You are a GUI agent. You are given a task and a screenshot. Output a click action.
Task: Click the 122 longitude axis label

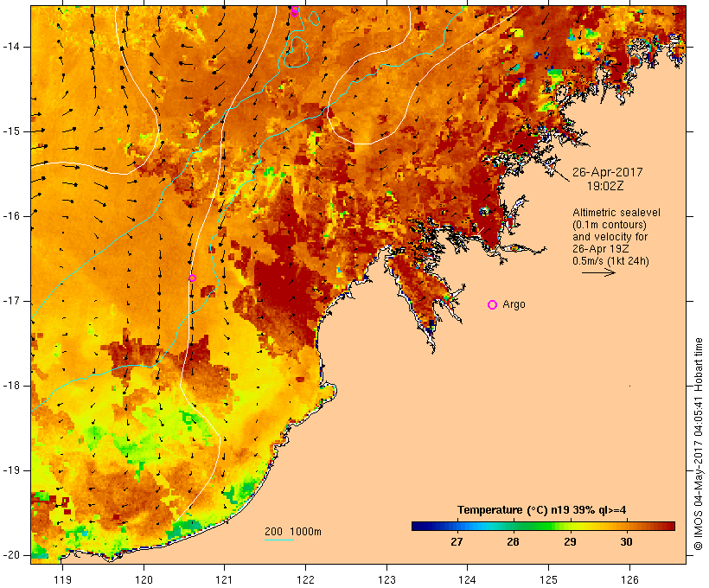pyautogui.click(x=306, y=580)
